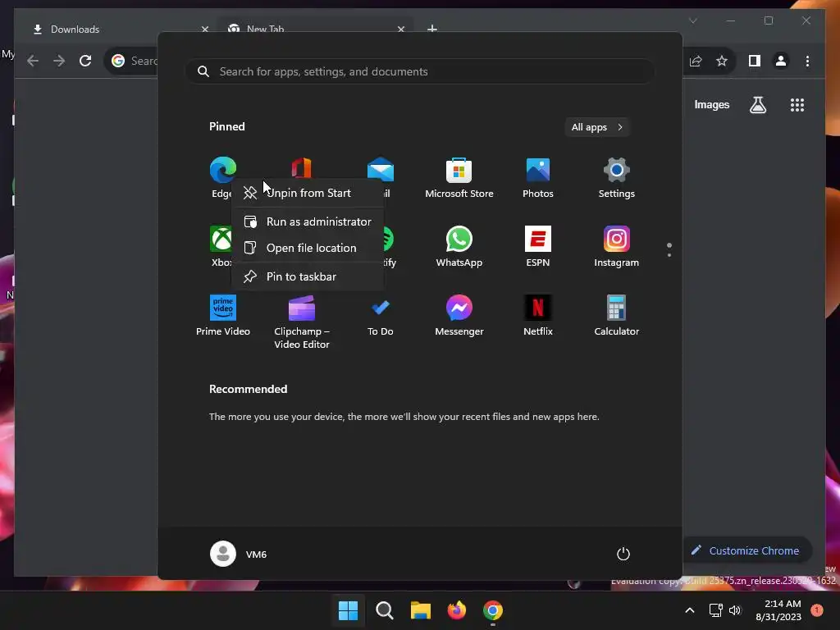
Task: Open taskbar Search
Action: (384, 610)
